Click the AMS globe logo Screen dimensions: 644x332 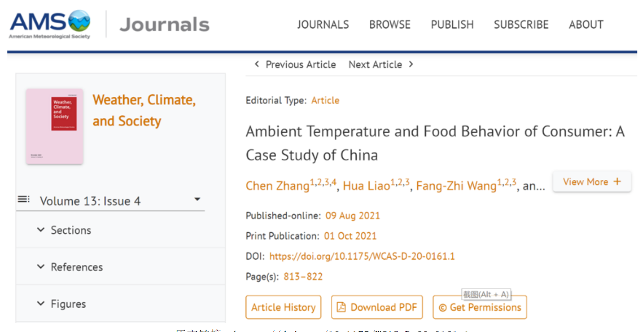79,21
